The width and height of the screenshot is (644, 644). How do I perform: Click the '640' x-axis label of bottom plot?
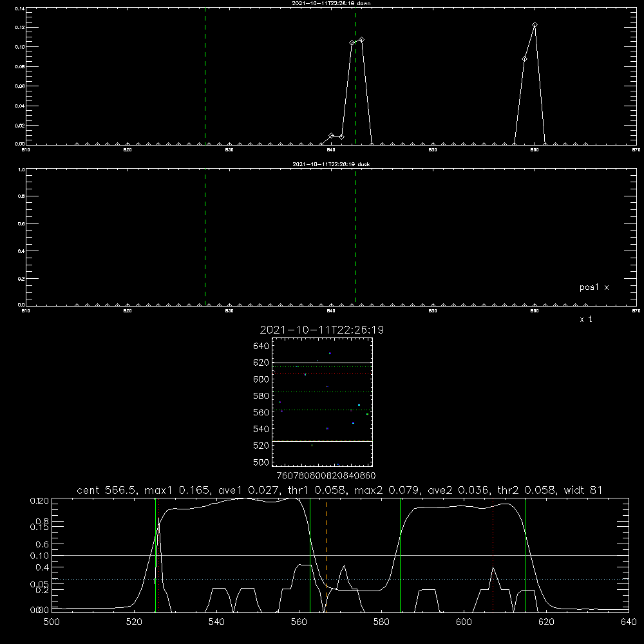tap(629, 622)
